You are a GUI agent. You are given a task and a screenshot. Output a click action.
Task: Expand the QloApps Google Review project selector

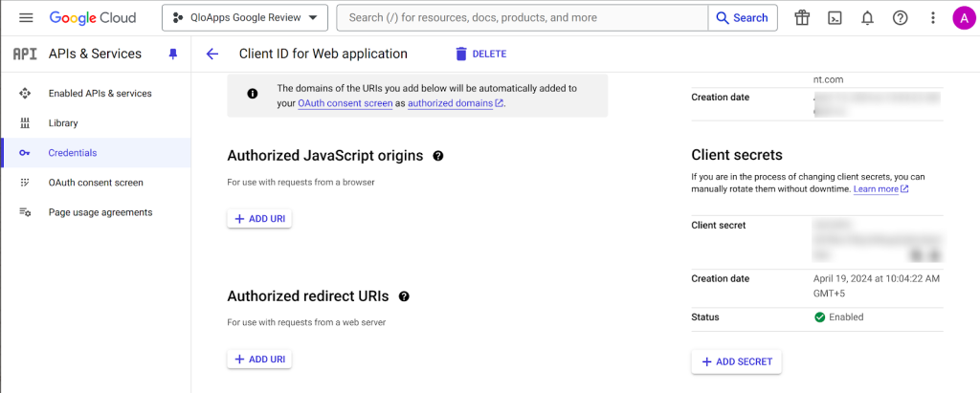click(x=245, y=18)
